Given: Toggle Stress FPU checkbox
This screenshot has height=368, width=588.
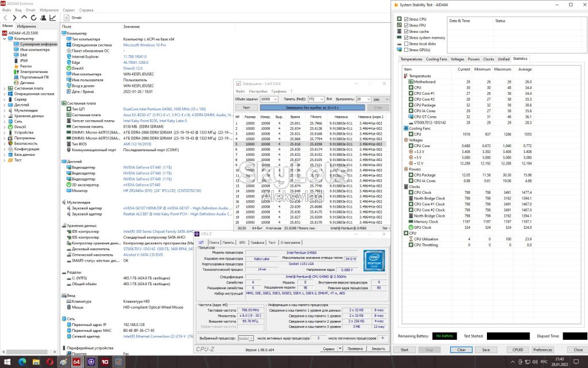Looking at the screenshot, I should coord(406,25).
